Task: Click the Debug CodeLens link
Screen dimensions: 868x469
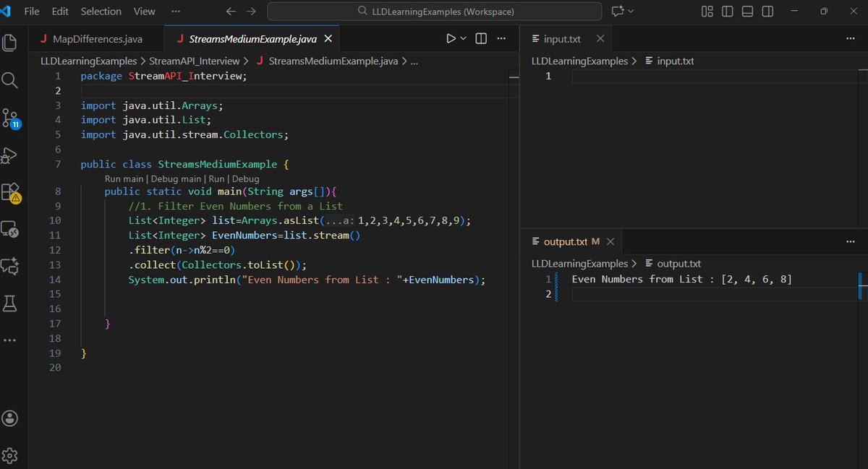Action: point(245,178)
